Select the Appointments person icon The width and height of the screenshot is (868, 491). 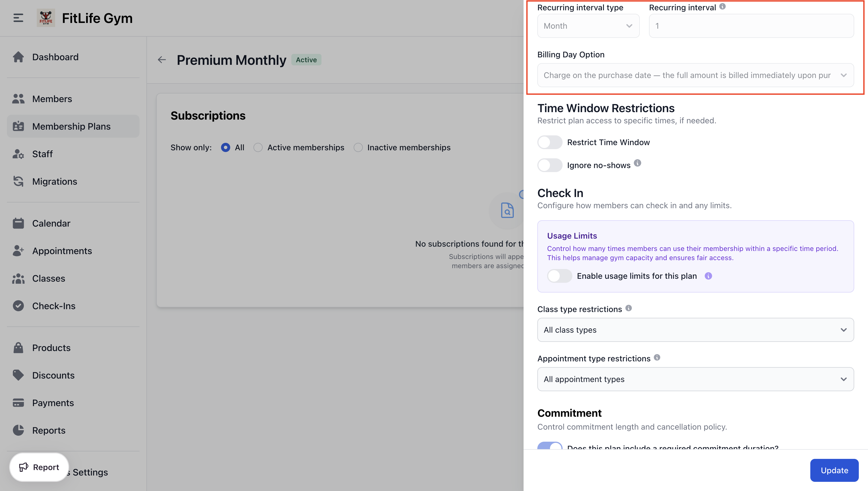click(x=18, y=251)
